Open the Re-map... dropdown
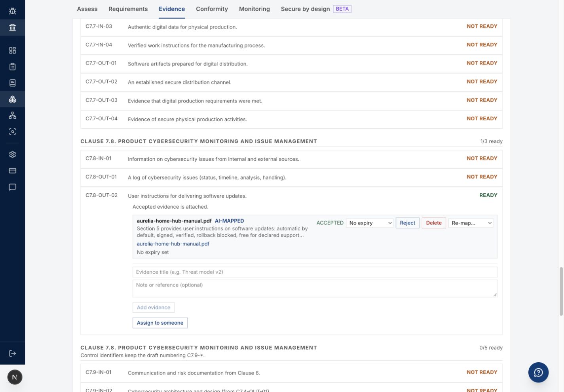The width and height of the screenshot is (564, 392). pyautogui.click(x=471, y=223)
